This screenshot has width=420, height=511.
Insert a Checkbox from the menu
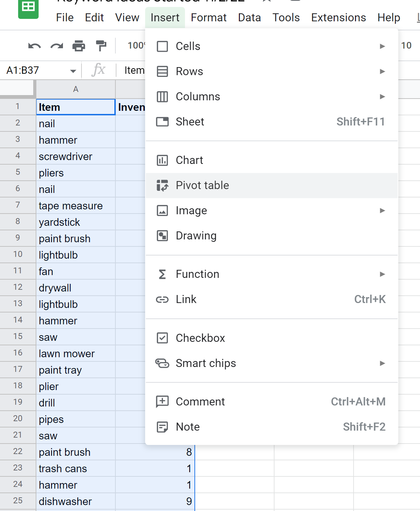200,338
